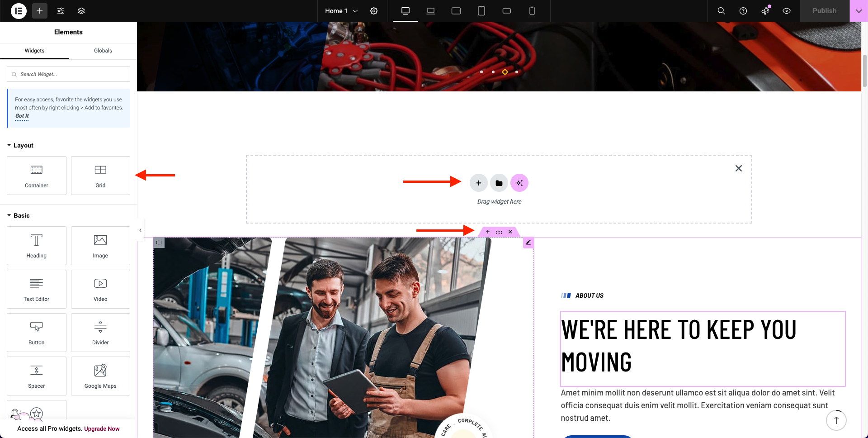Screen dimensions: 868x438
Task: Open the Site Settings sliders icon
Action: tap(61, 11)
